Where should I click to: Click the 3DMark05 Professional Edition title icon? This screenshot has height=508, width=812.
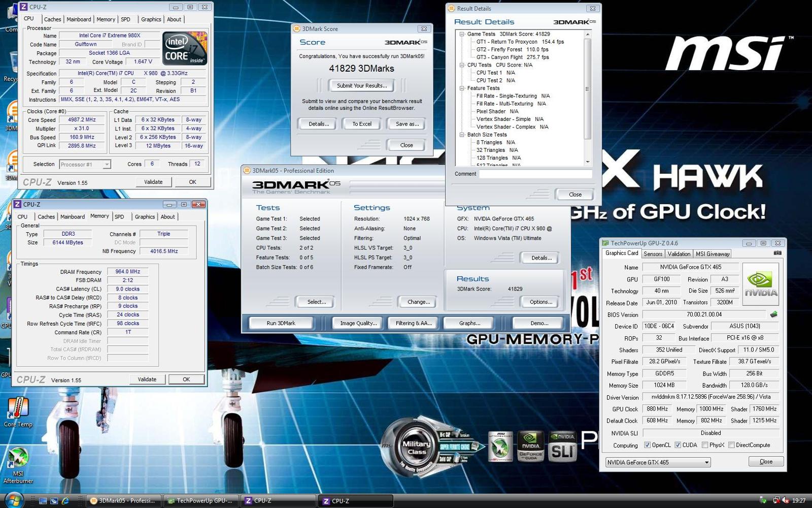coord(247,171)
